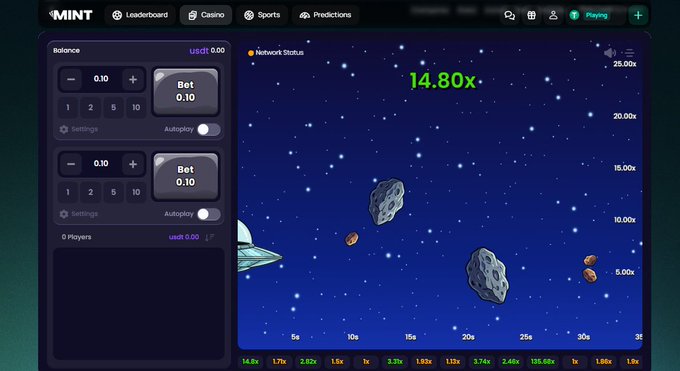Place the second Bet 0.10
The width and height of the screenshot is (680, 371).
click(x=186, y=176)
